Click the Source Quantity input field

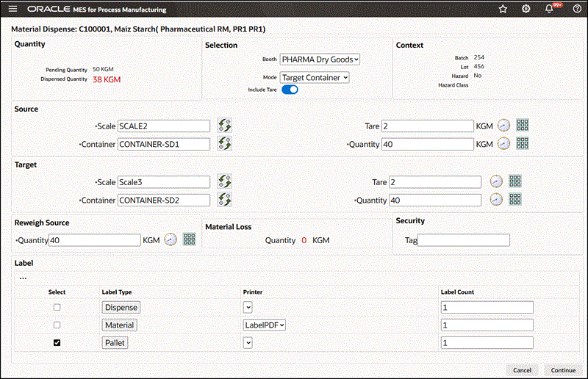coord(428,144)
